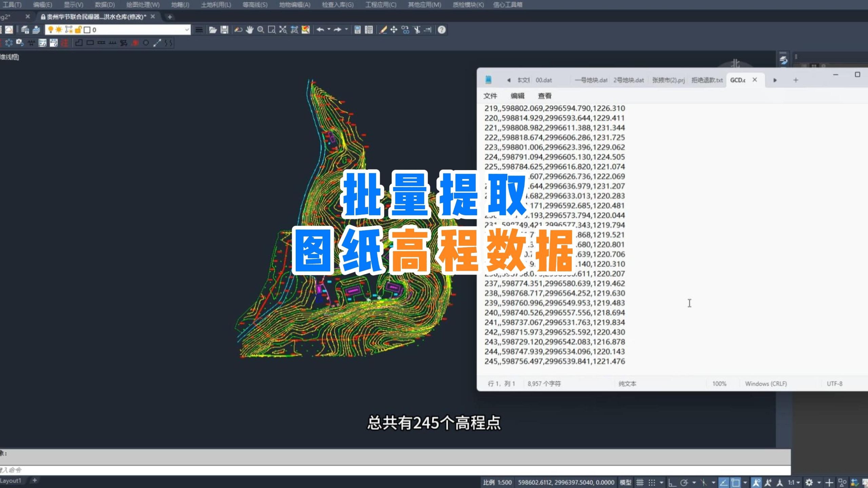
Task: Expand the redo arrow dropdown
Action: point(346,30)
